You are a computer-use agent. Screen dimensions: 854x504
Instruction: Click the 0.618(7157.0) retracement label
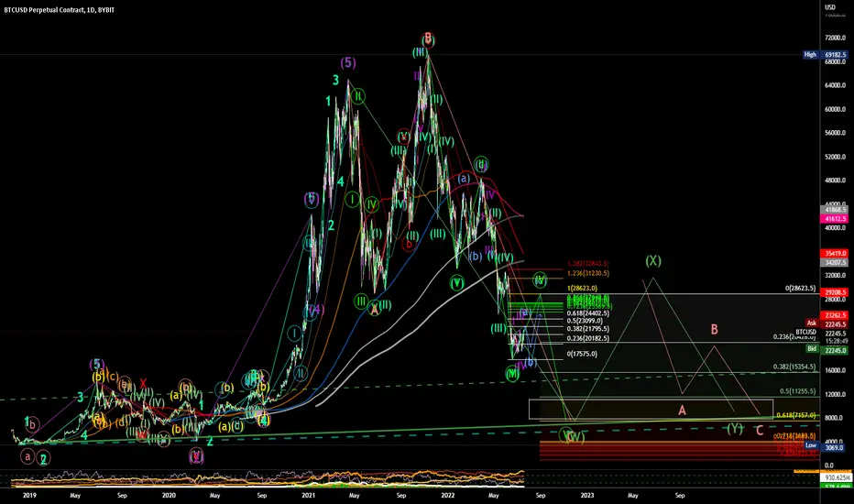pyautogui.click(x=796, y=415)
